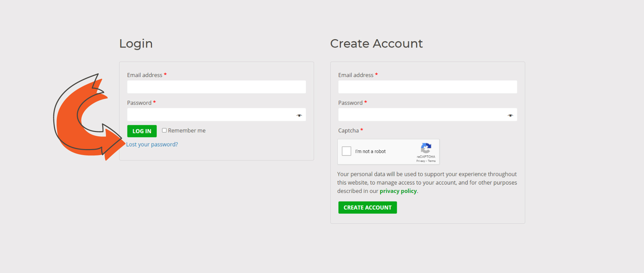Tick the Remember me checkbox
644x273 pixels.
coord(164,130)
